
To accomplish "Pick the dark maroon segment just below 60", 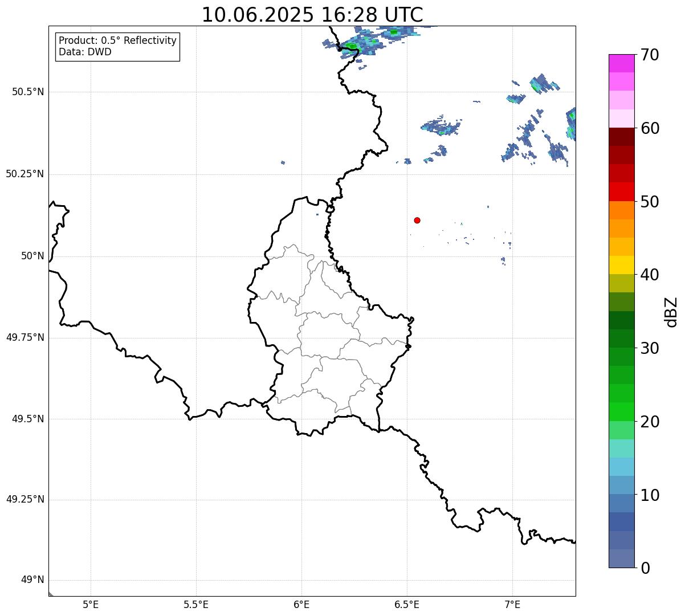I will pyautogui.click(x=621, y=137).
